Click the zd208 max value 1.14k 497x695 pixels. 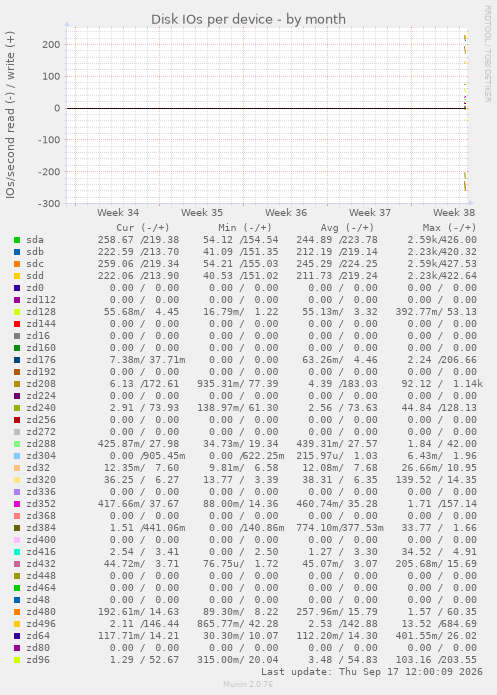[468, 383]
